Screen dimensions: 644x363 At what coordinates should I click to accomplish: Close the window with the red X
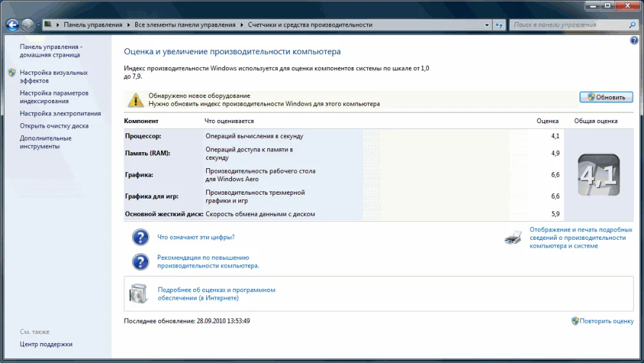pyautogui.click(x=627, y=5)
